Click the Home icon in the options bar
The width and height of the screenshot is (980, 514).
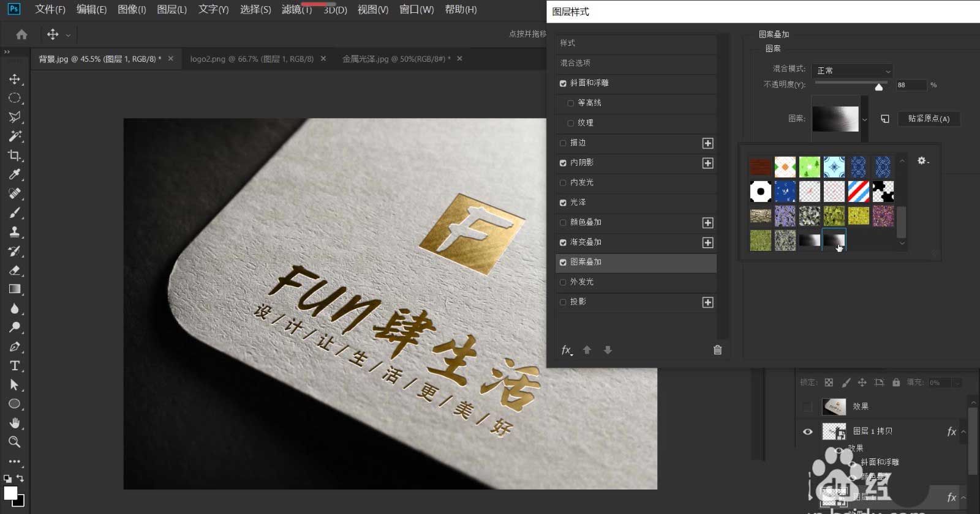(x=21, y=34)
